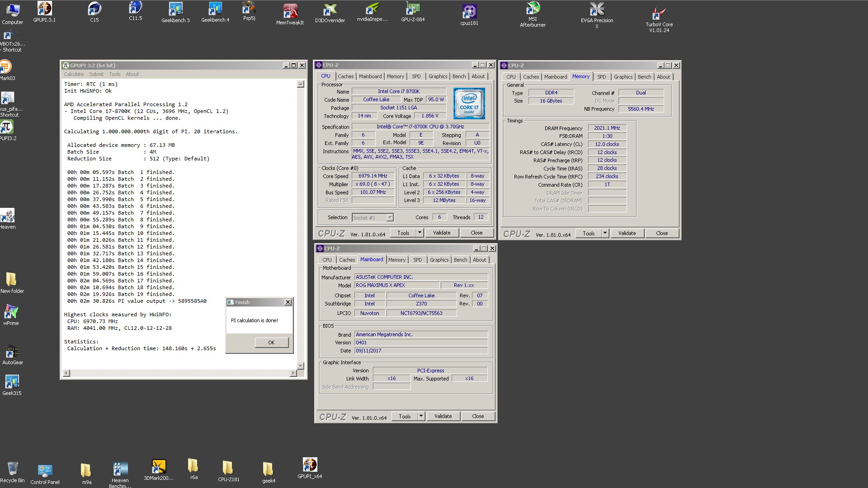Click OK in the Finish dialog
This screenshot has height=488, width=868.
click(271, 343)
